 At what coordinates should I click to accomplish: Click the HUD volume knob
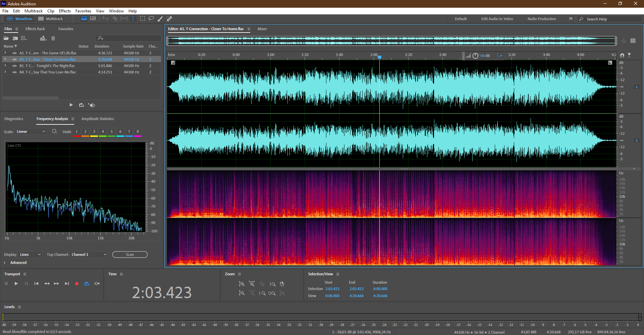click(x=475, y=56)
